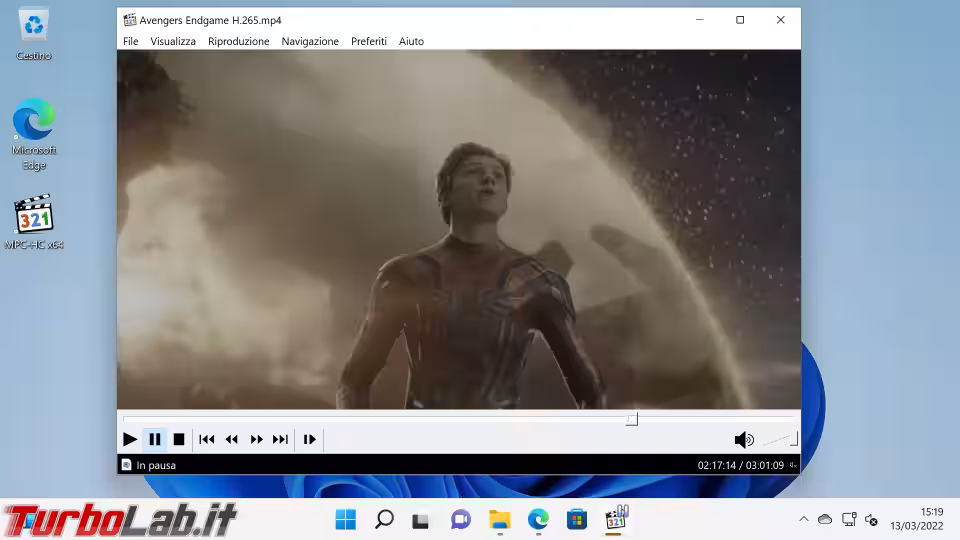Click the seek bar thumb
The height and width of the screenshot is (540, 960).
click(x=632, y=419)
